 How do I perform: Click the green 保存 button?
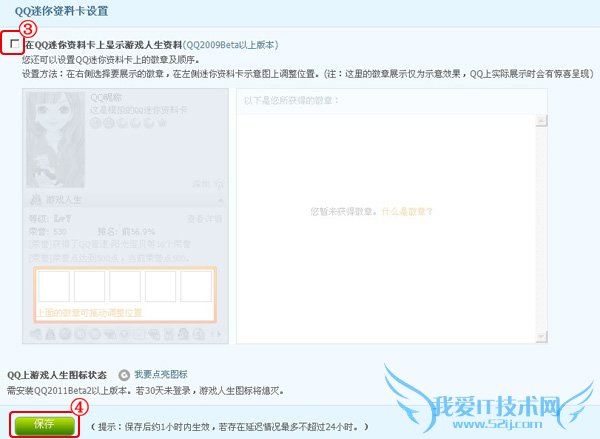coord(44,424)
